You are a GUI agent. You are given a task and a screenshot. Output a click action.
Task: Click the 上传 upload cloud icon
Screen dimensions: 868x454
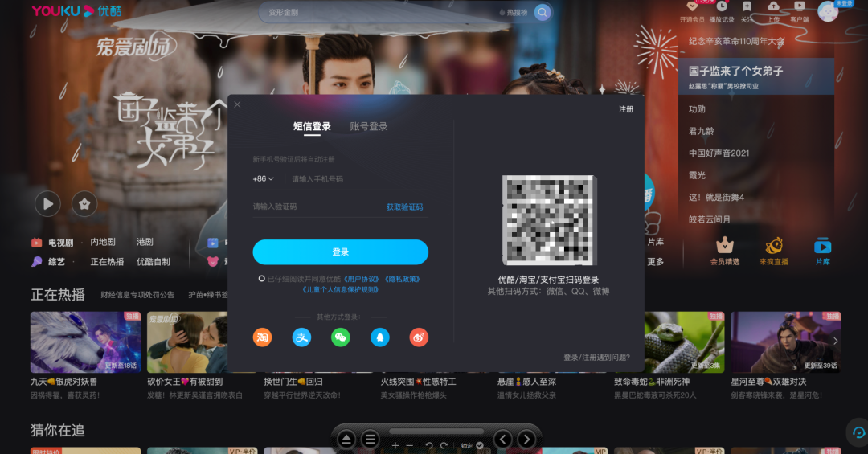773,6
